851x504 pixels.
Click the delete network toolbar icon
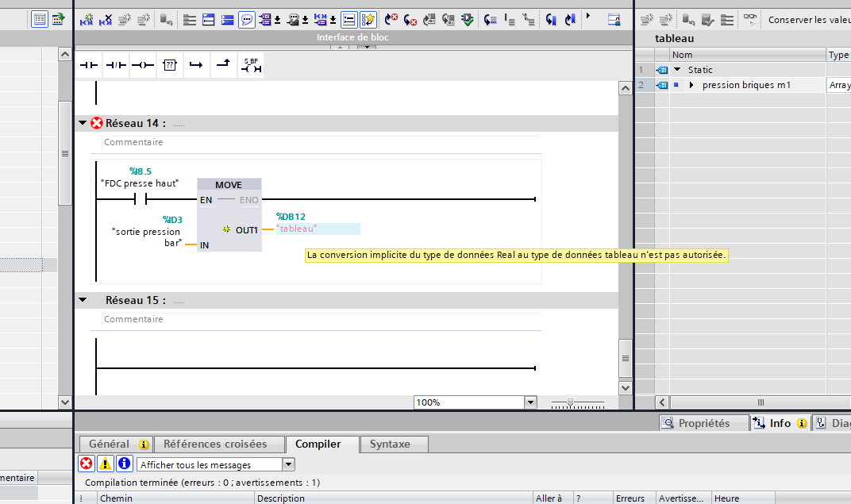pos(107,20)
